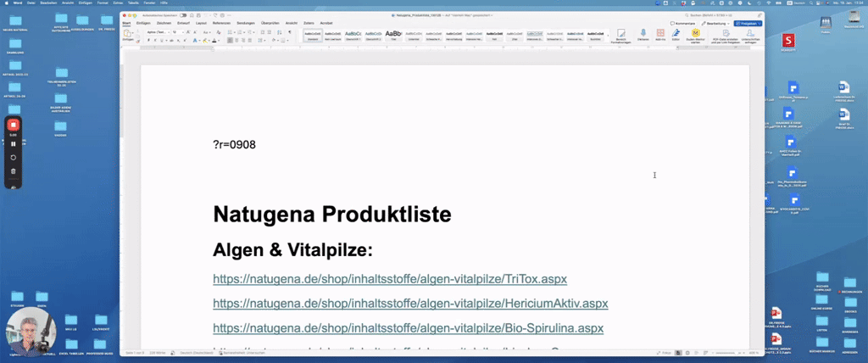Screen dimensions: 868x363
Task: Open highlight color dropdown arrow
Action: tap(209, 41)
